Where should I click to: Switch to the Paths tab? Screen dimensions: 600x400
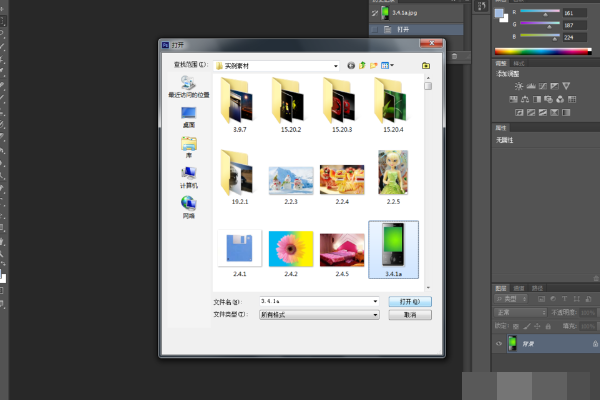point(537,288)
